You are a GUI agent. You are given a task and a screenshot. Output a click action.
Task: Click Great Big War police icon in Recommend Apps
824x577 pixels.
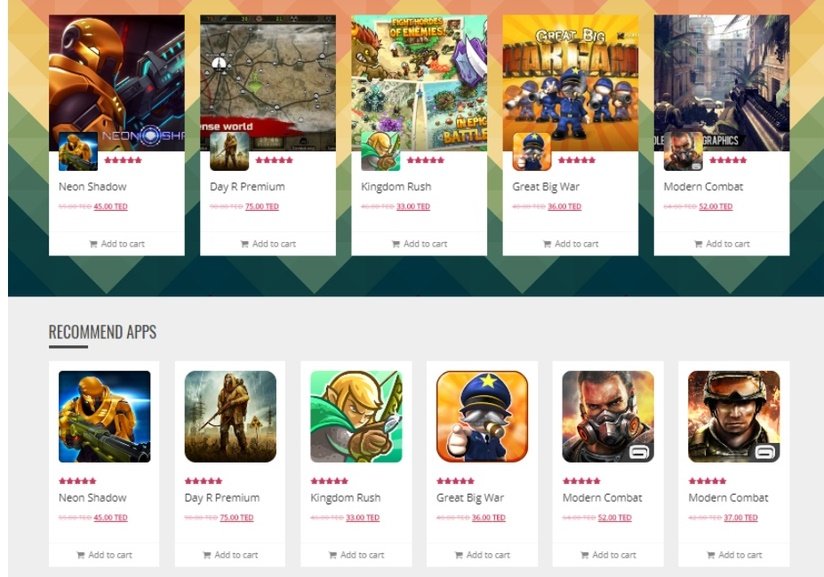click(482, 417)
